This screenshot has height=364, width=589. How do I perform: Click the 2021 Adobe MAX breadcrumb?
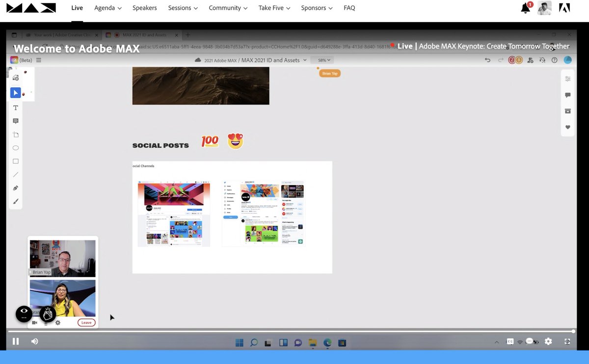(x=220, y=60)
